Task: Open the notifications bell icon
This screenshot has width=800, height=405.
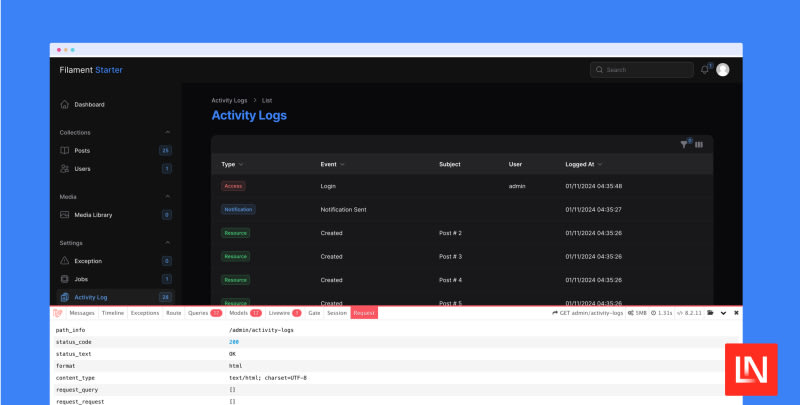Action: tap(705, 70)
